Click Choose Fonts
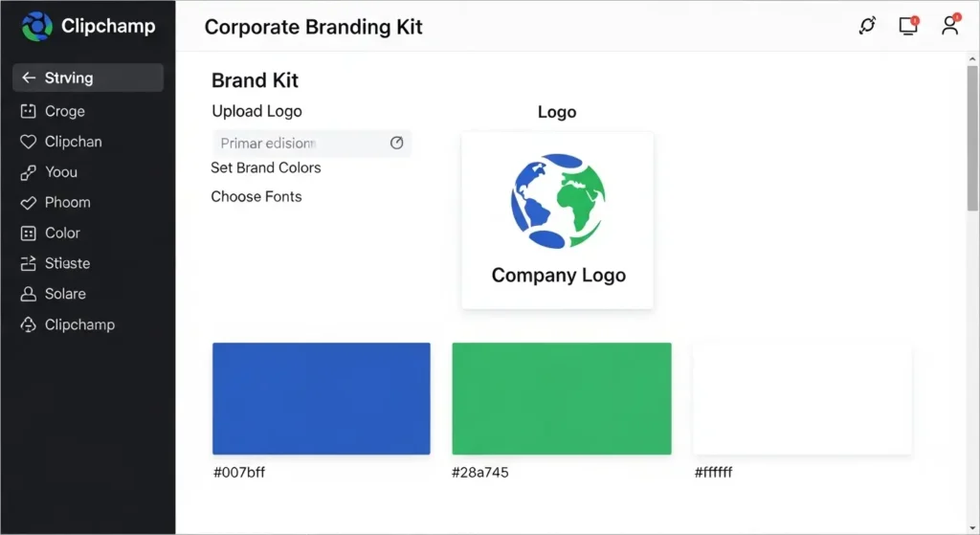The width and height of the screenshot is (980, 535). pyautogui.click(x=256, y=196)
